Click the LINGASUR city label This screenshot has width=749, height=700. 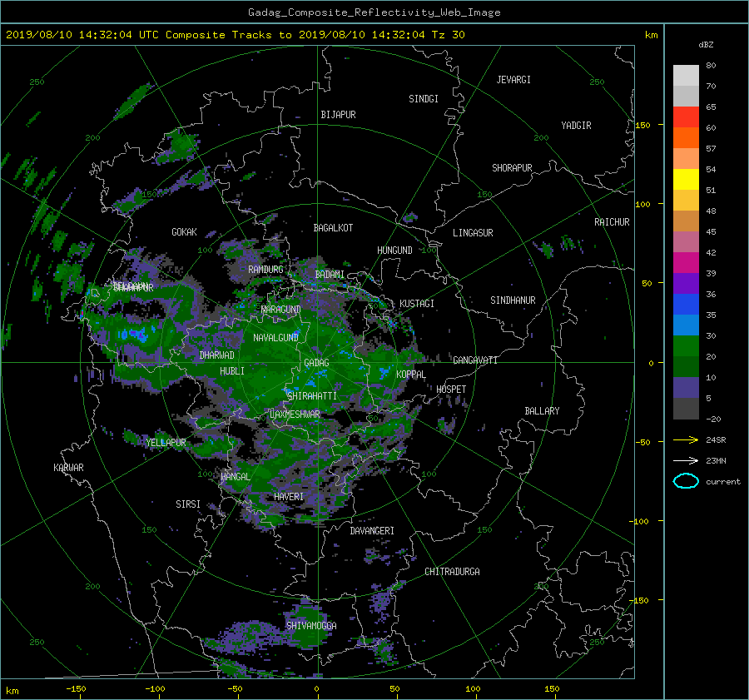(473, 233)
